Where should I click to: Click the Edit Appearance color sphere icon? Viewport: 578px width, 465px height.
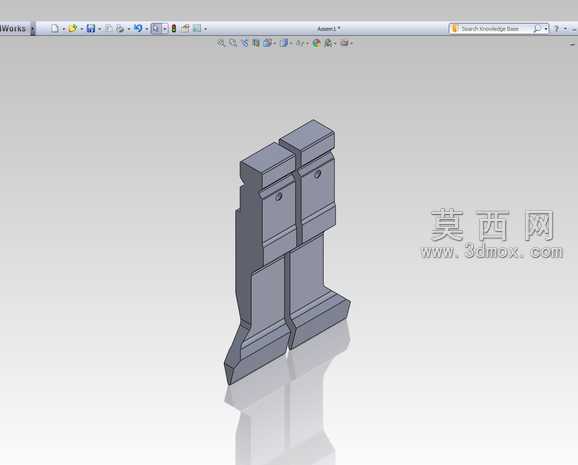click(x=316, y=43)
